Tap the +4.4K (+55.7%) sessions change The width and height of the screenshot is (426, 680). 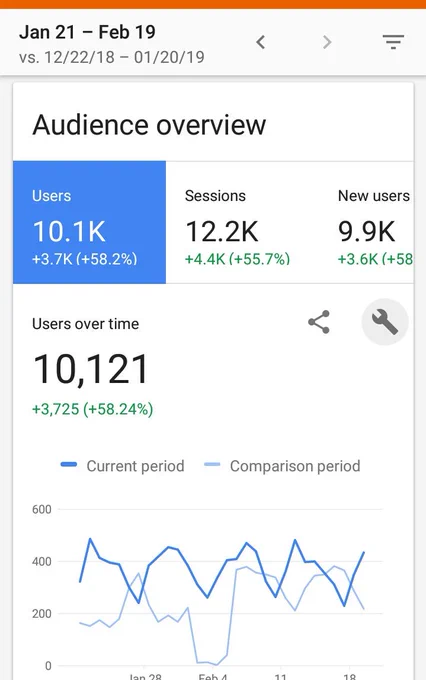click(237, 259)
